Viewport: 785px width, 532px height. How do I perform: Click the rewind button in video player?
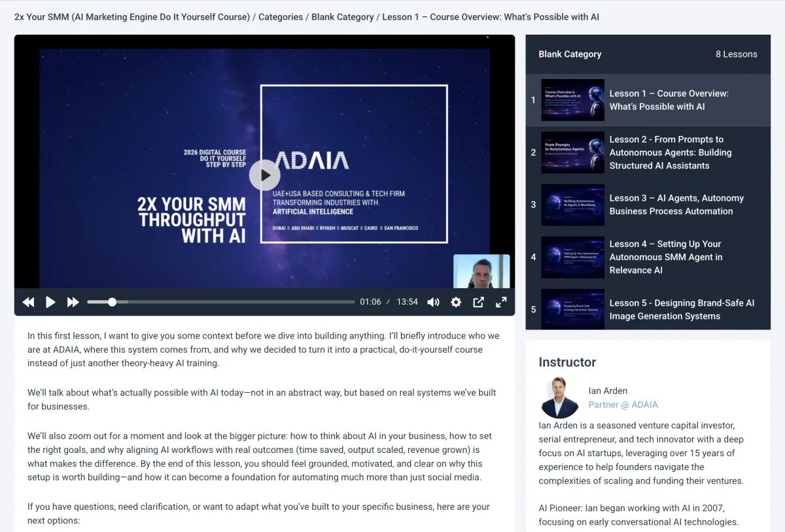pyautogui.click(x=28, y=302)
